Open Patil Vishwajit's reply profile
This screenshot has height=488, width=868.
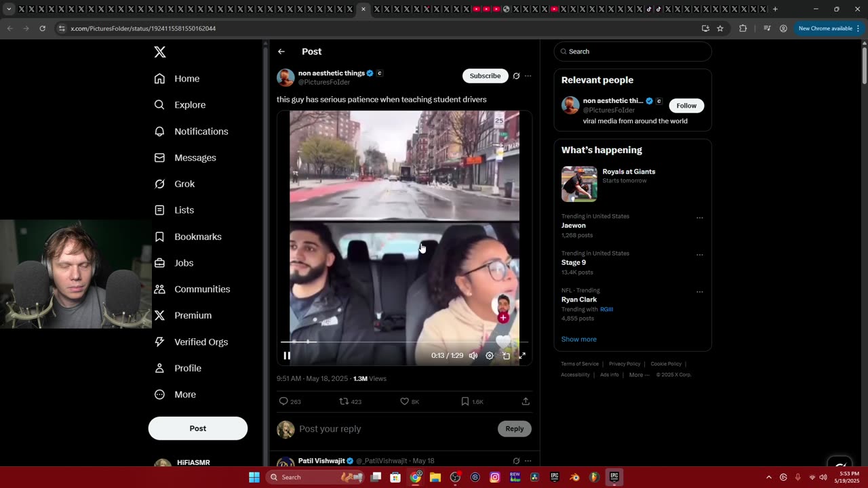(x=321, y=461)
